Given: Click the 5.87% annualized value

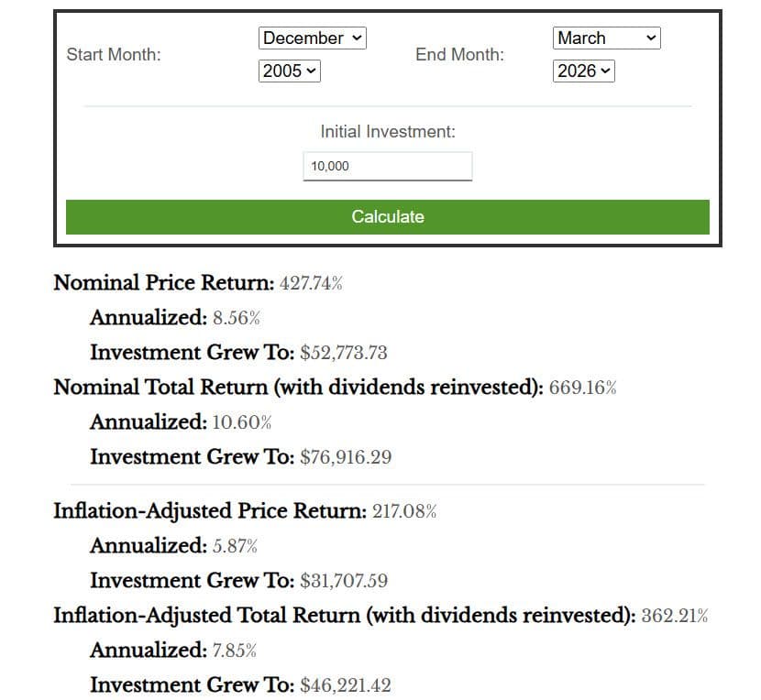Looking at the screenshot, I should coord(235,546).
